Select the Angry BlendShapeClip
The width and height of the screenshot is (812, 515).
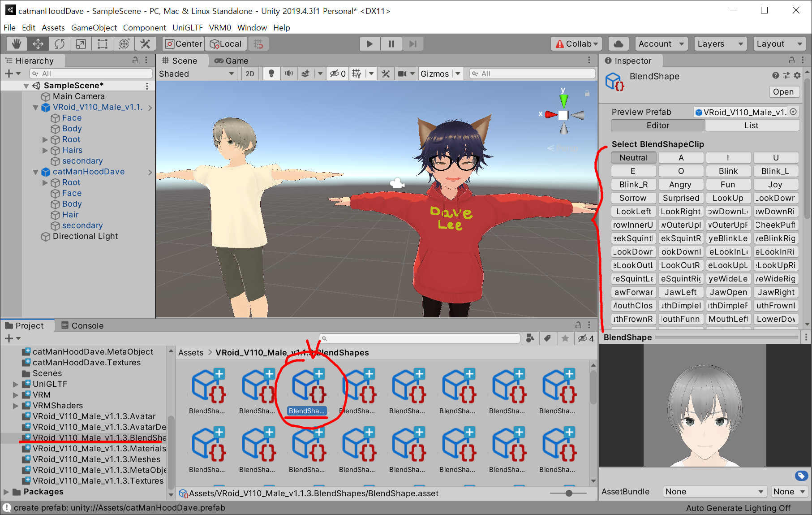click(x=680, y=185)
